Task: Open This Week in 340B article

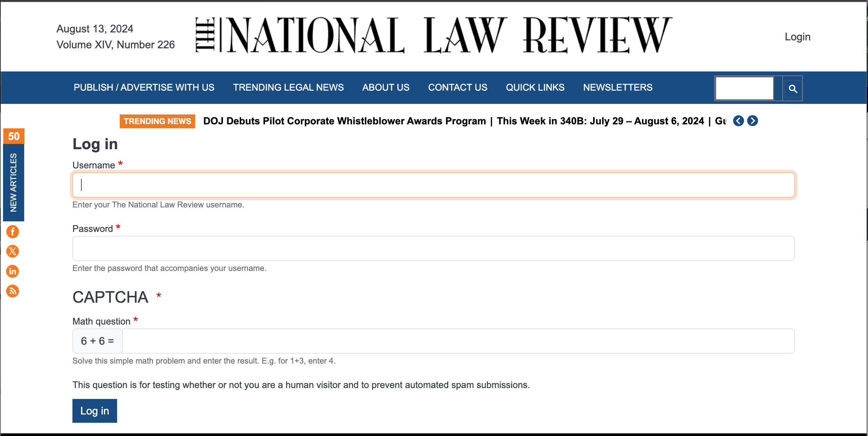Action: pyautogui.click(x=600, y=121)
